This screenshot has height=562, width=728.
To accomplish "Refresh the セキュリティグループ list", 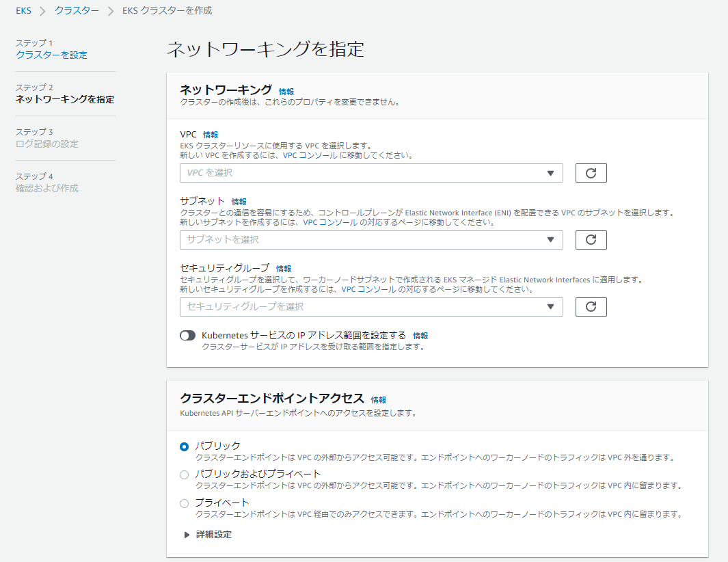I will click(591, 307).
